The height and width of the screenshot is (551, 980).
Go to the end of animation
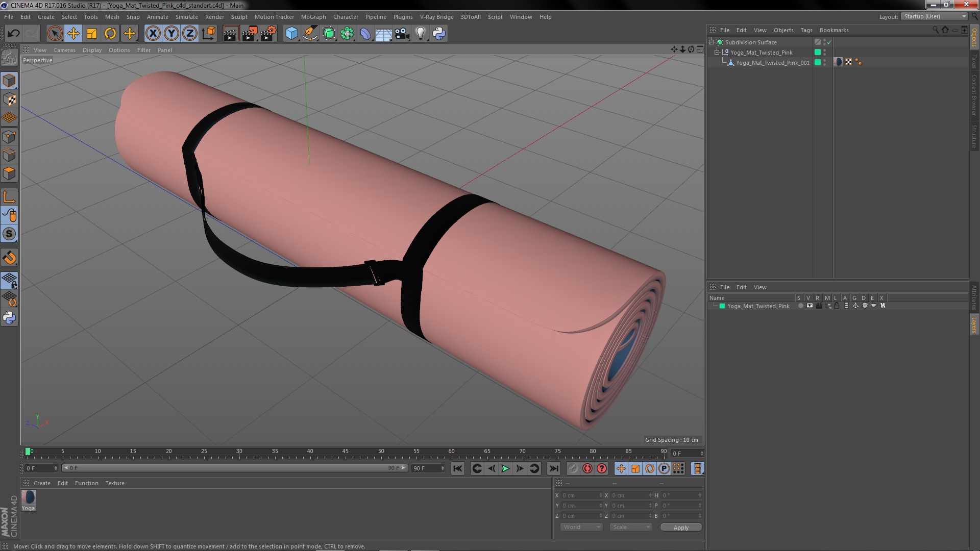coord(553,468)
